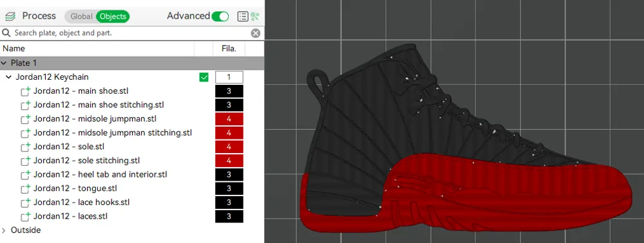The height and width of the screenshot is (243, 644).
Task: Change sole.stl red filament 4 swatch
Action: (229, 147)
